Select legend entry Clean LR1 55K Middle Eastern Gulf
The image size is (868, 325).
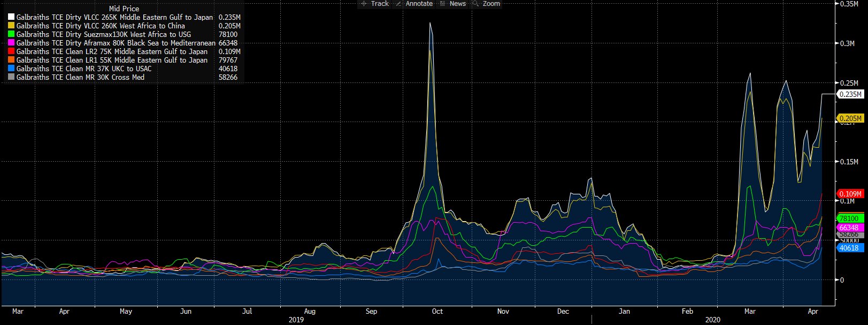point(112,61)
